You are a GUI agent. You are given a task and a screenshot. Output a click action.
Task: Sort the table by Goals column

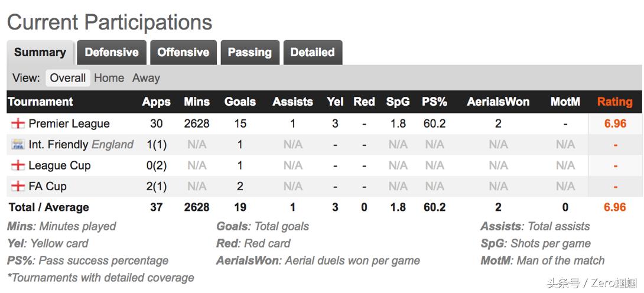pyautogui.click(x=240, y=102)
